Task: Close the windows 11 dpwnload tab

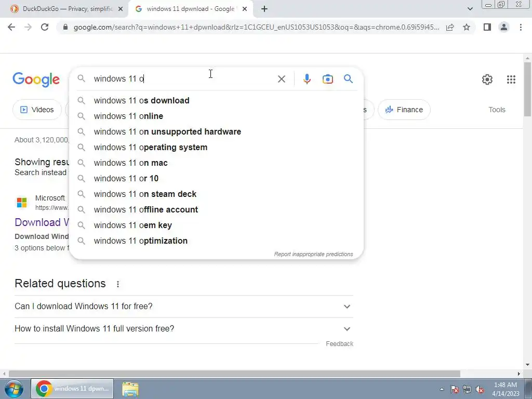Action: pyautogui.click(x=244, y=9)
